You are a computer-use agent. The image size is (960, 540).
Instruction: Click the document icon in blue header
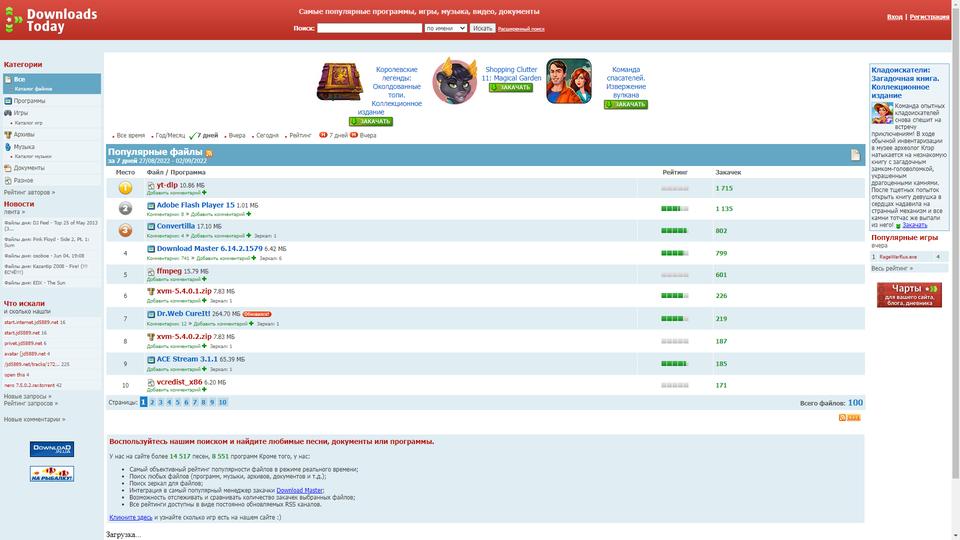pos(855,155)
